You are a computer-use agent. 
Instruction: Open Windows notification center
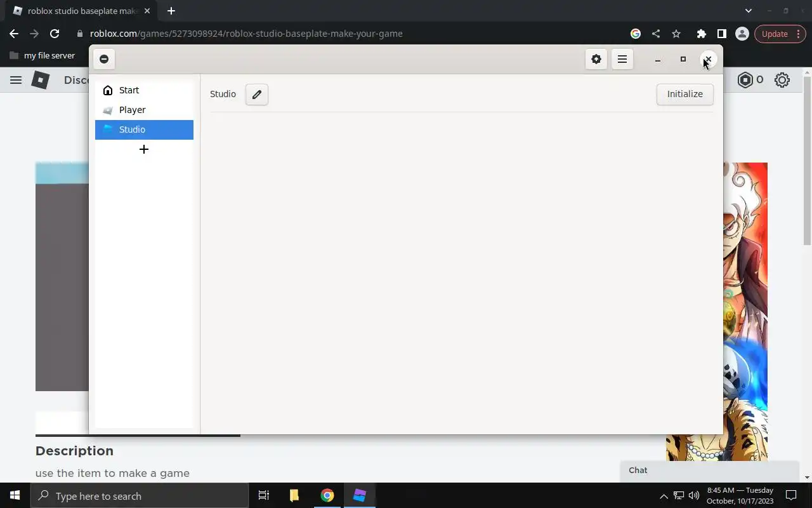[791, 495]
